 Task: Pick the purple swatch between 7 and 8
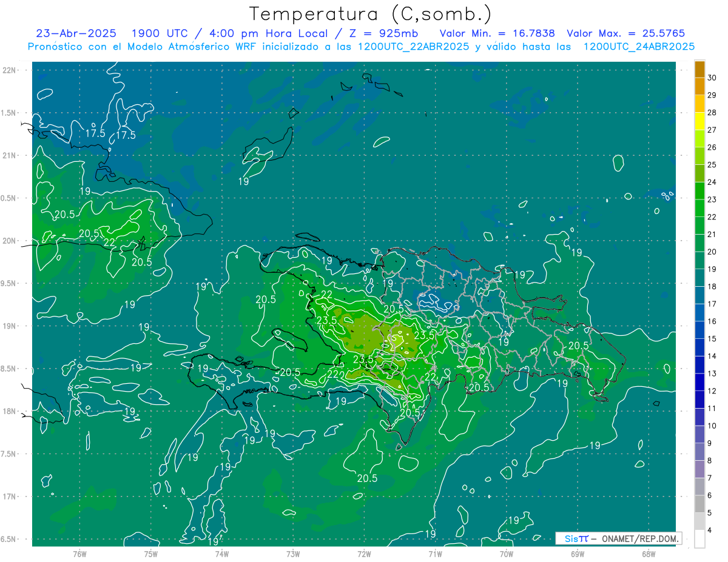tap(699, 469)
